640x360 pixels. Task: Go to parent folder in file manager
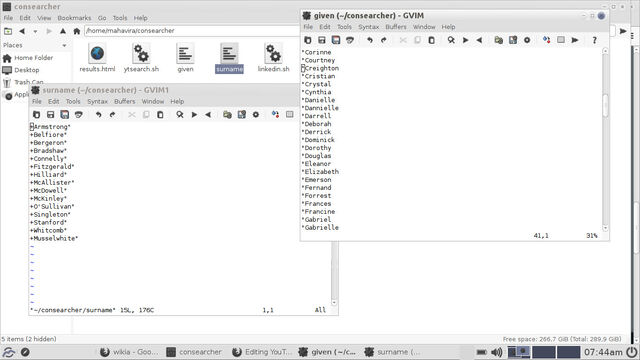(62, 31)
